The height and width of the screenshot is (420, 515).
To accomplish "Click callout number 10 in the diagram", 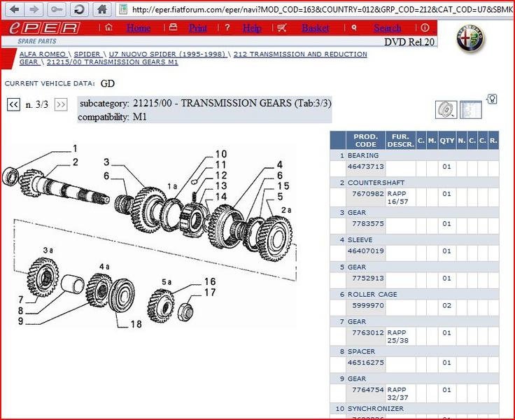I will (221, 154).
